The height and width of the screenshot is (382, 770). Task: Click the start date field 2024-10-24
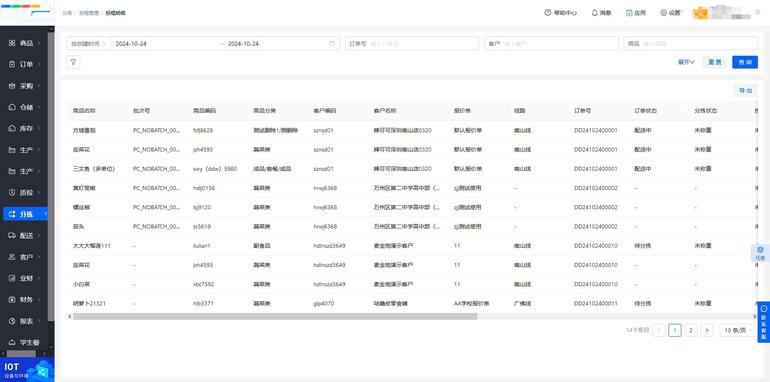click(x=165, y=44)
